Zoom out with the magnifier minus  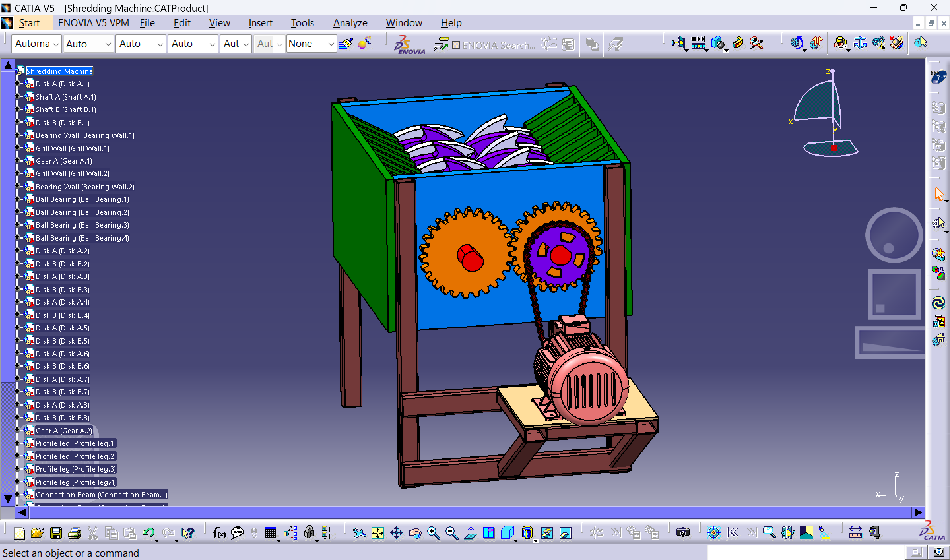click(x=452, y=532)
